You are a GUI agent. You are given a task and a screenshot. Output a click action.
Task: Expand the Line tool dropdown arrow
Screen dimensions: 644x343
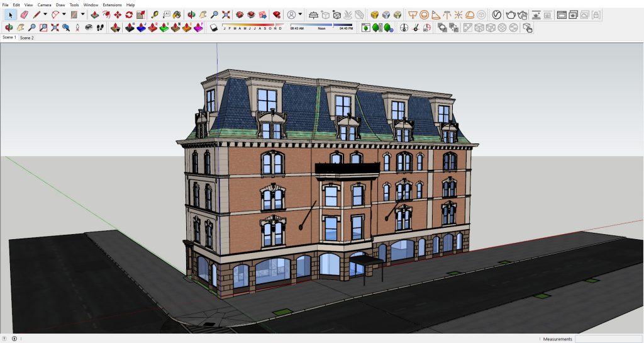point(45,14)
